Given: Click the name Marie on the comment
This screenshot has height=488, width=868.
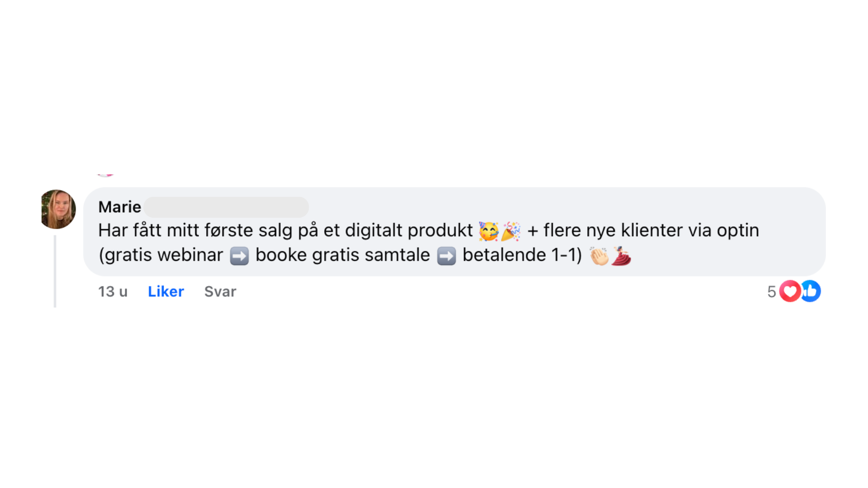Looking at the screenshot, I should coord(120,207).
